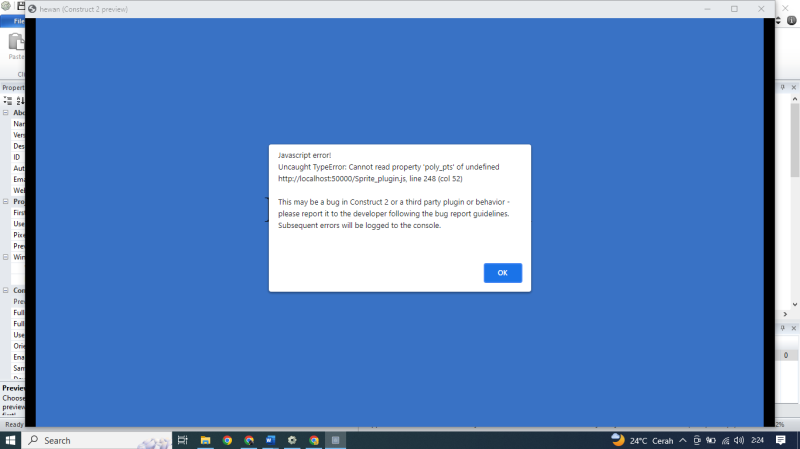
Task: Minimize the Construct 2 preview window
Action: [708, 9]
